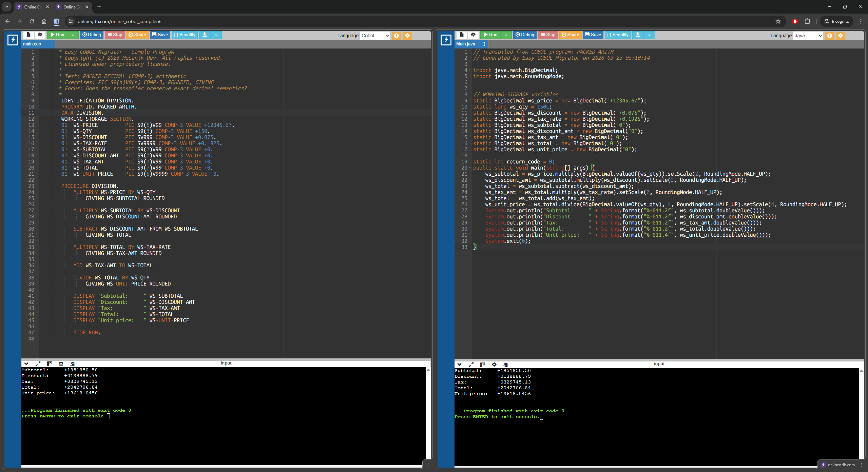Click the copy output icon in the Cobol console
868x472 pixels.
pos(72,364)
